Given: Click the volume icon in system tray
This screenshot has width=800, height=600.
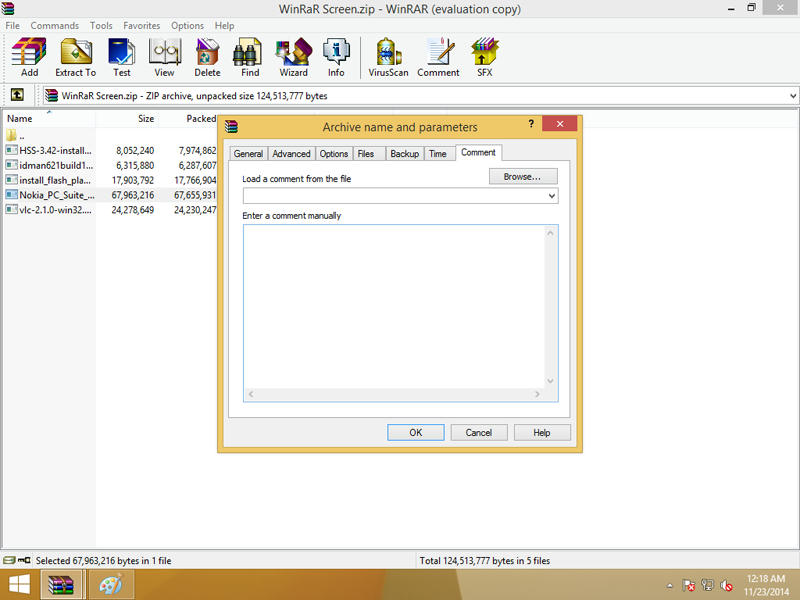Looking at the screenshot, I should tap(727, 585).
